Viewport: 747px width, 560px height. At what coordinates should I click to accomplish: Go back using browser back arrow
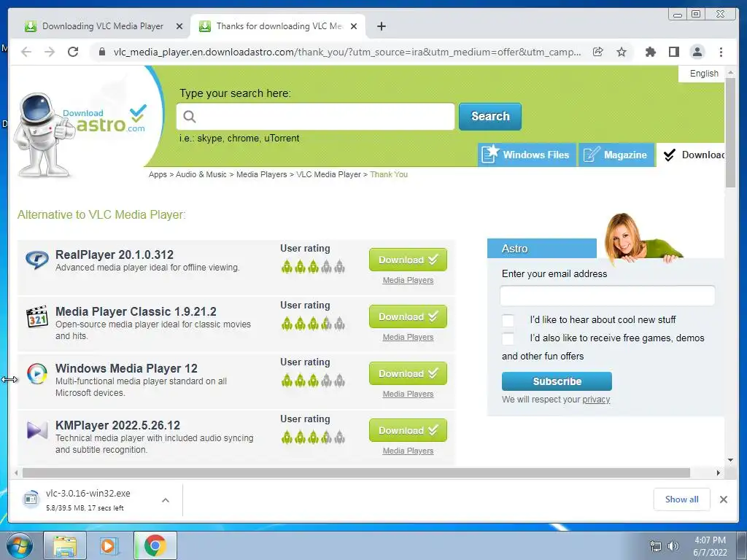(x=26, y=52)
